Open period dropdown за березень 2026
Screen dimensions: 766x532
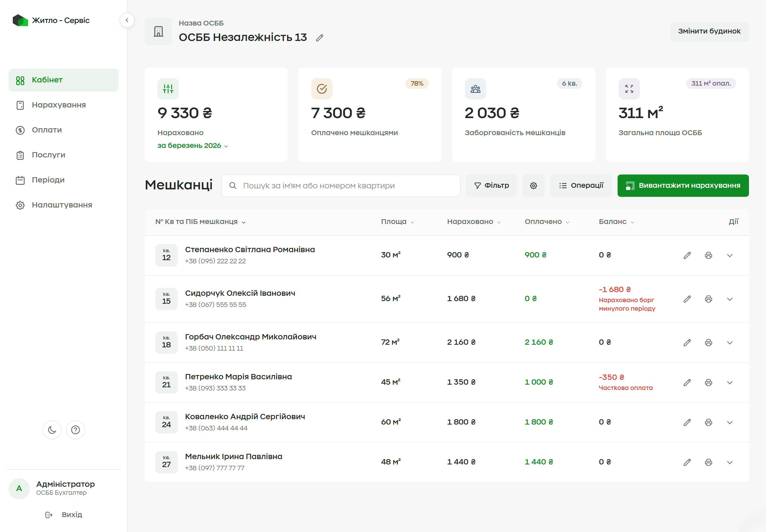tap(193, 146)
